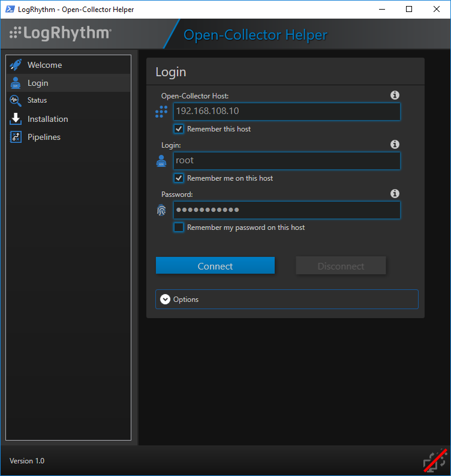The image size is (451, 476).
Task: Click the Open-Collector Helper header title
Action: 255,35
